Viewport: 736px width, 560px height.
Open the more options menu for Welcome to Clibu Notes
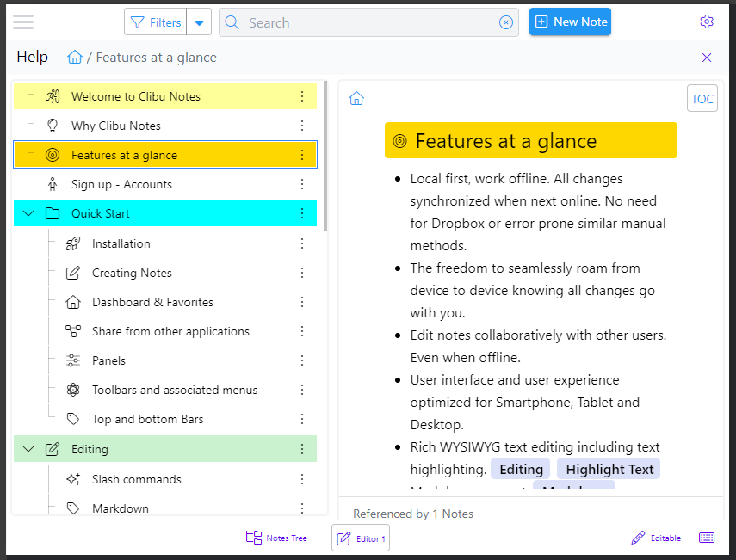pyautogui.click(x=302, y=96)
